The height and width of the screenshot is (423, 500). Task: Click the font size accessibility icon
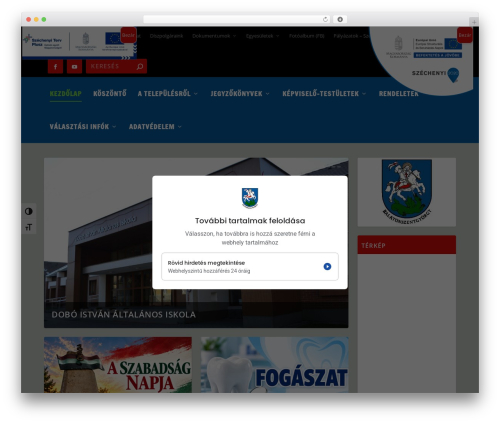29,227
